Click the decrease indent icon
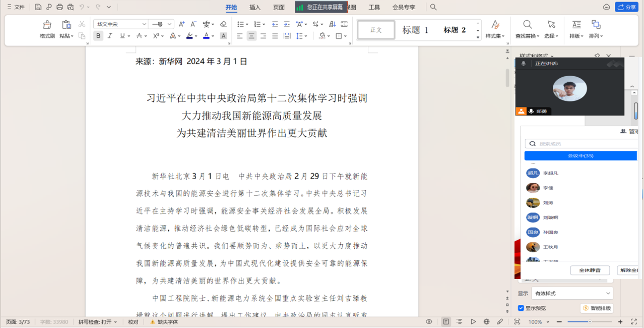This screenshot has width=644, height=328. coord(275,24)
